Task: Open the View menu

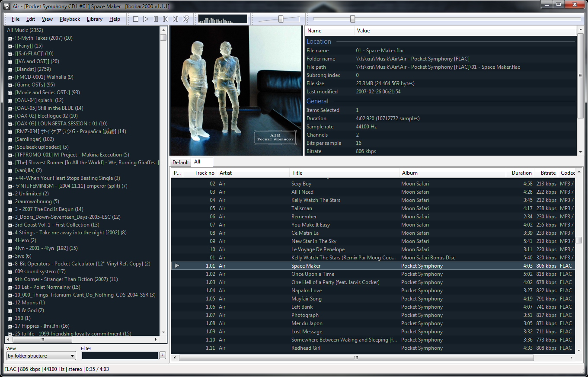Action: click(48, 19)
